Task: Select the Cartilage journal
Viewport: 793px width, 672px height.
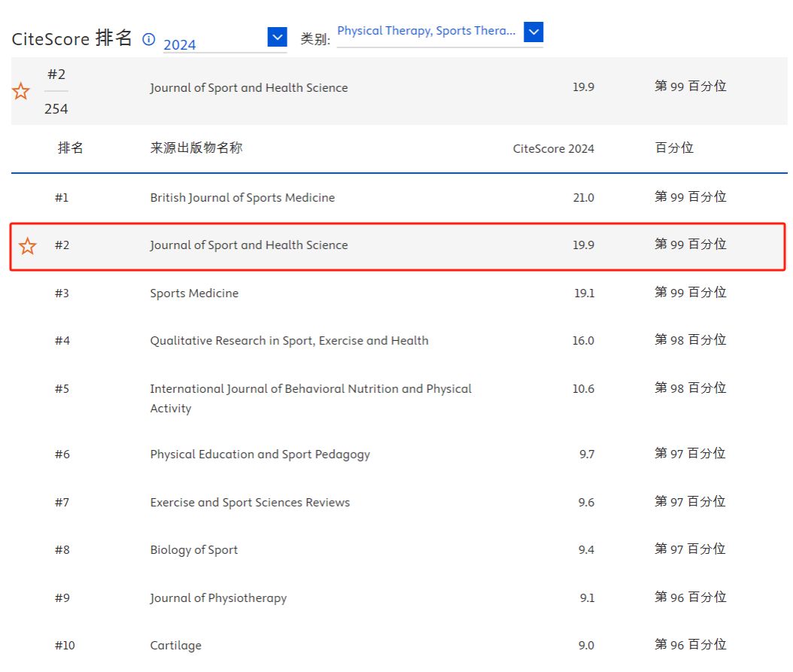Action: pos(175,646)
